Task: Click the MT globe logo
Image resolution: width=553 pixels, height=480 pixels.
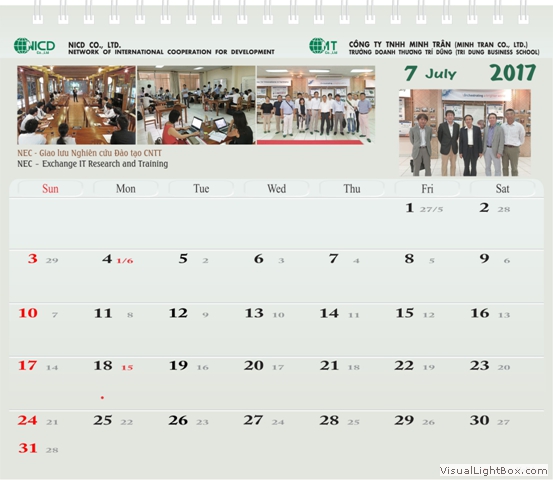Action: tap(323, 46)
